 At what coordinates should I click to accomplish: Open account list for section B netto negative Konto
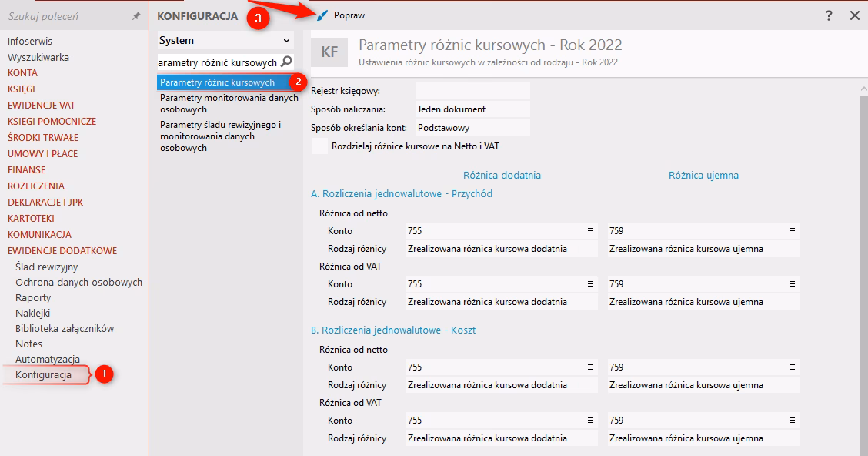pyautogui.click(x=791, y=367)
